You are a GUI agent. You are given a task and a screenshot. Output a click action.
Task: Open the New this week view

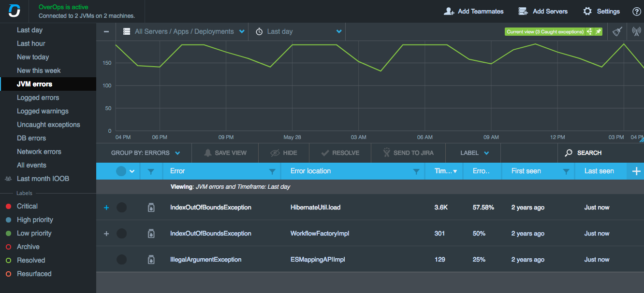click(x=39, y=70)
